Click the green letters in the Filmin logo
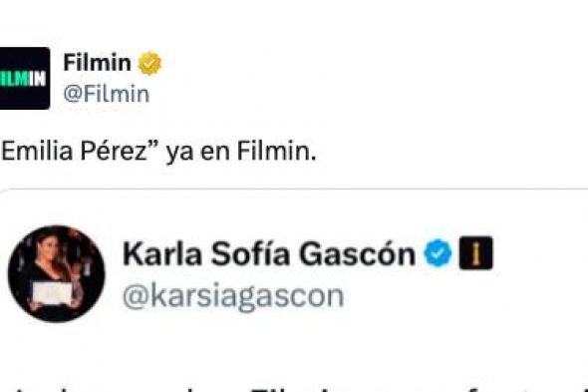 point(15,79)
